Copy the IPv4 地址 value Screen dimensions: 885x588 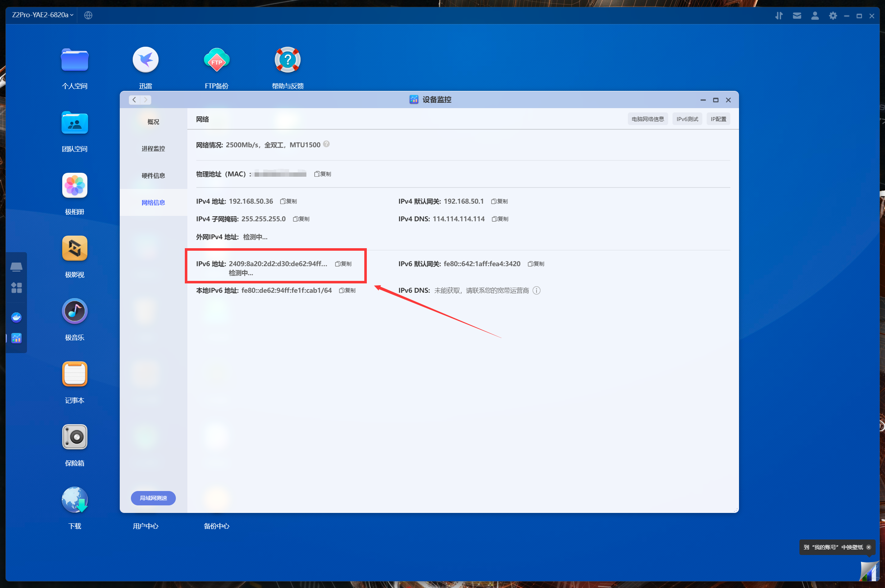point(289,202)
